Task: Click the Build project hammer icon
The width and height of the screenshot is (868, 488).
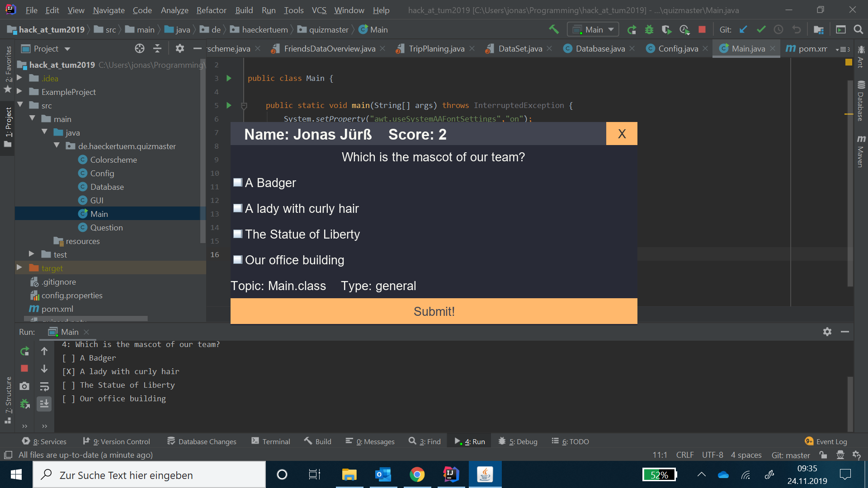Action: pyautogui.click(x=554, y=29)
